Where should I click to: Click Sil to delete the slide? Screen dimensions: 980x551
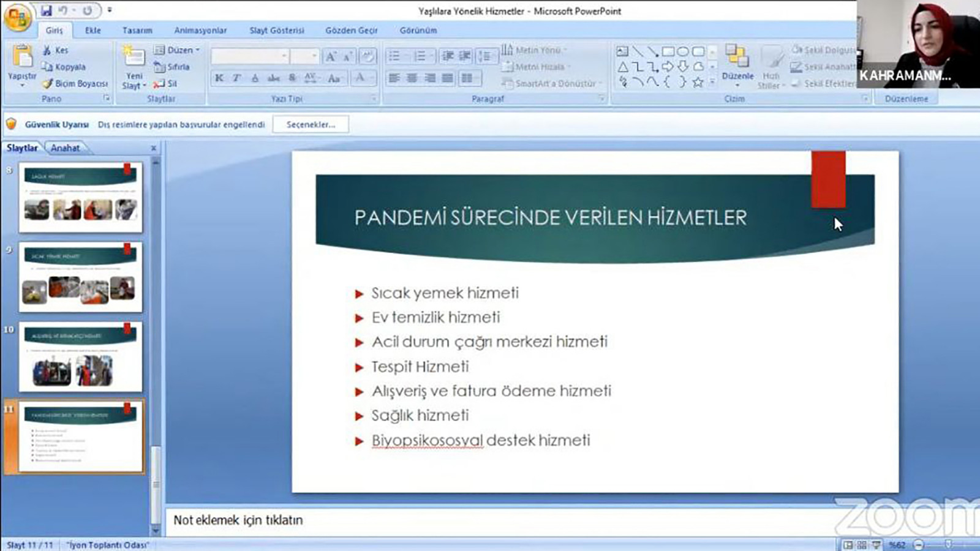pos(166,83)
